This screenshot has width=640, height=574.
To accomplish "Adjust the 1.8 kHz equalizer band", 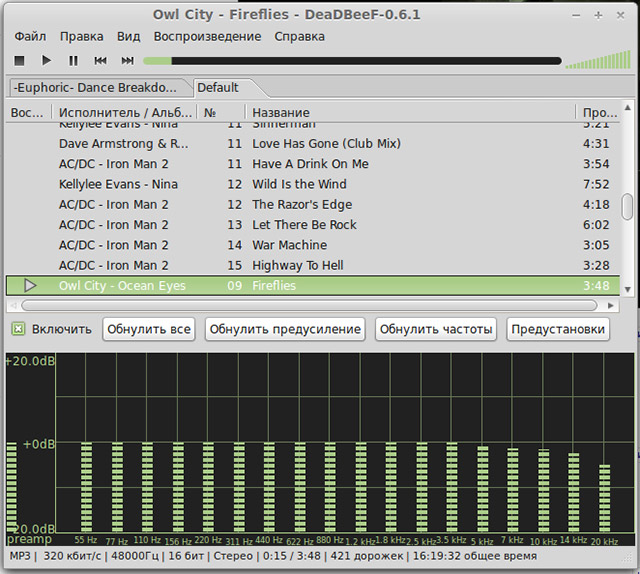I will click(x=391, y=487).
